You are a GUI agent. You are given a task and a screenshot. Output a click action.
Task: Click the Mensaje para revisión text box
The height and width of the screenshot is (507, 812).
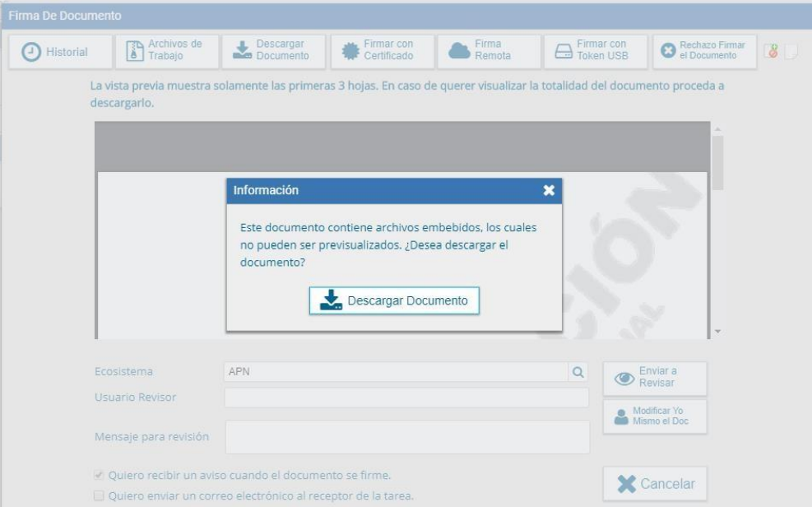point(406,437)
